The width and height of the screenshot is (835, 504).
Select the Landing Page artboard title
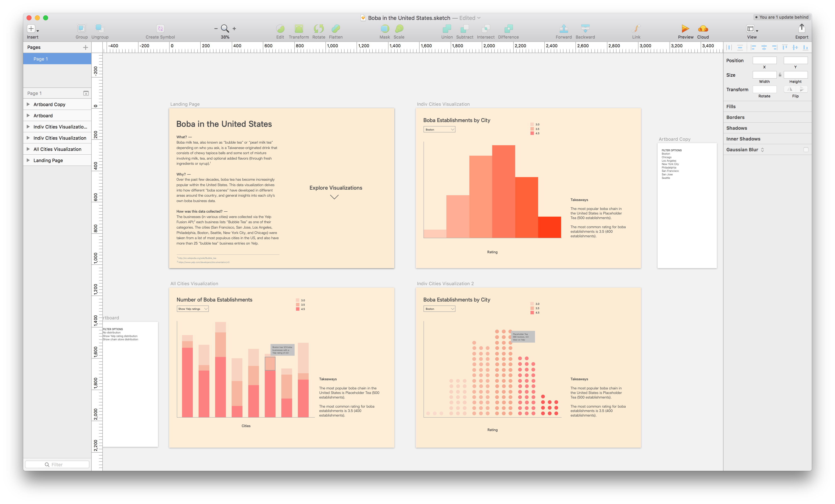185,104
